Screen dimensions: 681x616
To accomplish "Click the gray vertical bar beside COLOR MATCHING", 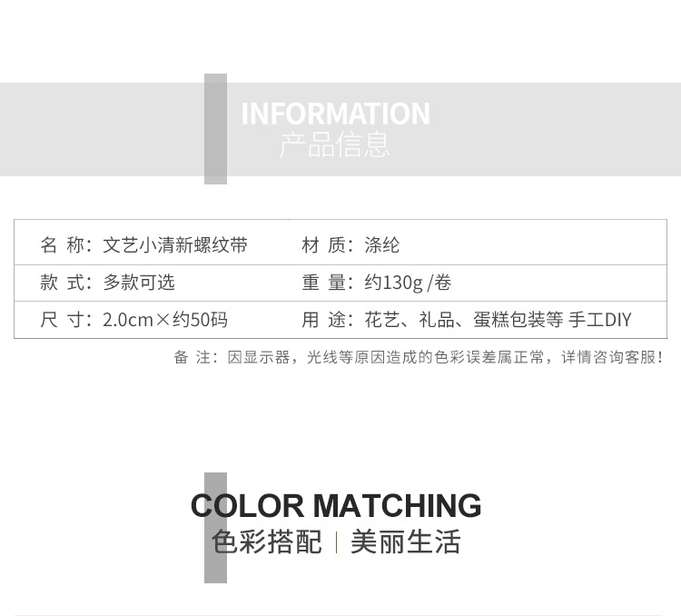I will pos(215,527).
